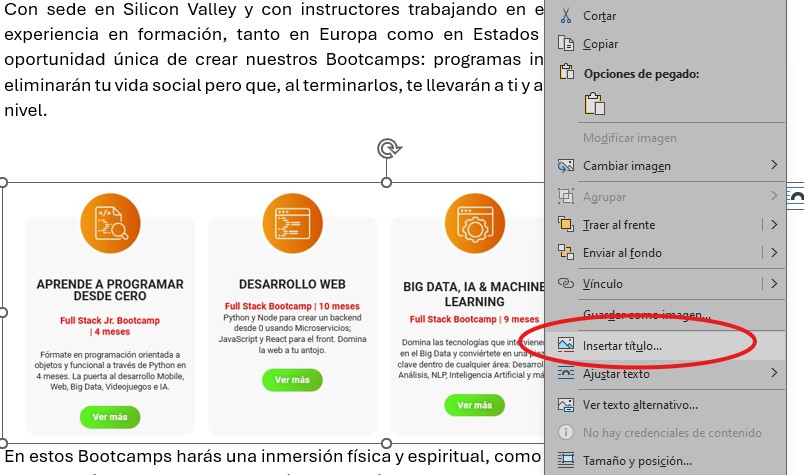Choose the paste option clipboard button
Viewport: 804px width, 475px height.
(x=594, y=104)
